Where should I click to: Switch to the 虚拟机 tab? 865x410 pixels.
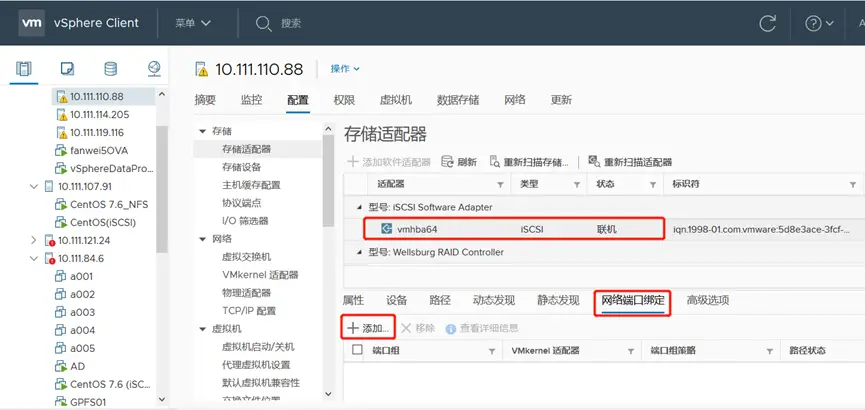[x=396, y=100]
